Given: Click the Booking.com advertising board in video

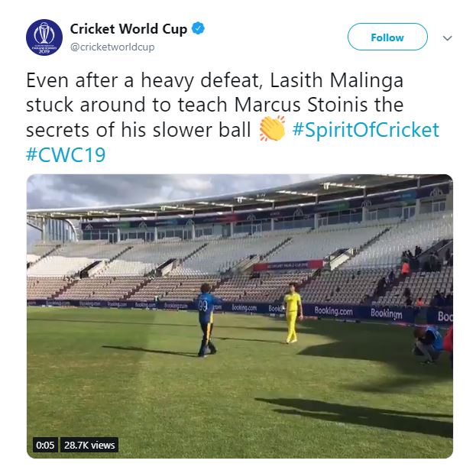Looking at the screenshot, I should (x=332, y=311).
